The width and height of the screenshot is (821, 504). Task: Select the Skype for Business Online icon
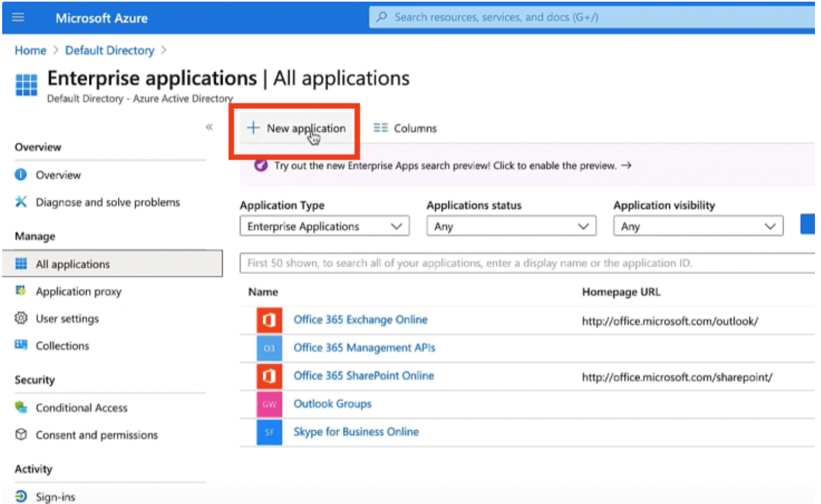(270, 432)
